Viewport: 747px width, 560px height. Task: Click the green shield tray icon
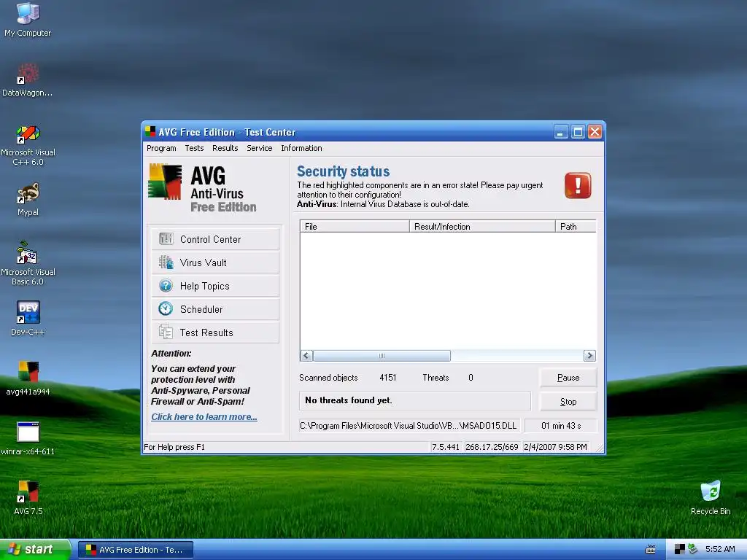tap(693, 549)
